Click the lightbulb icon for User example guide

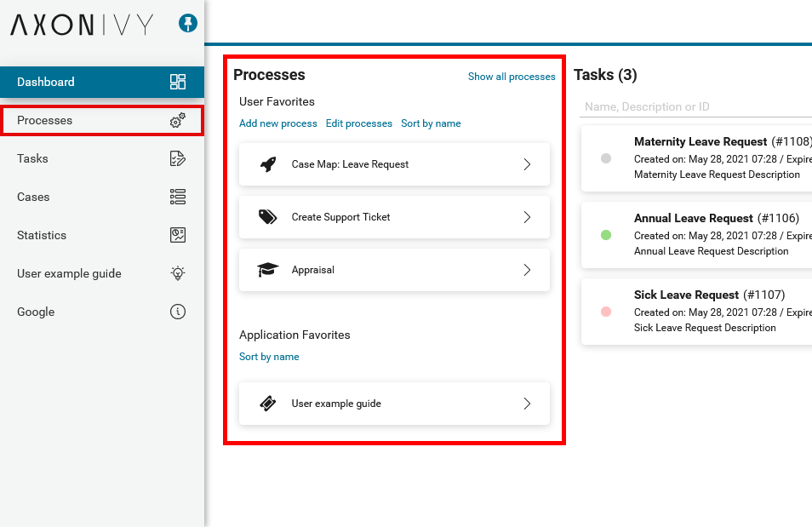click(x=178, y=273)
